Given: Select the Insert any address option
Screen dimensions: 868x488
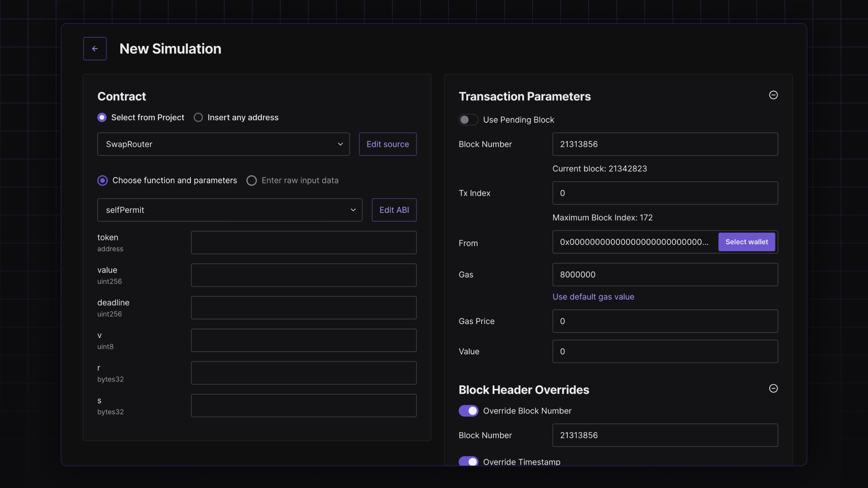Looking at the screenshot, I should point(198,117).
